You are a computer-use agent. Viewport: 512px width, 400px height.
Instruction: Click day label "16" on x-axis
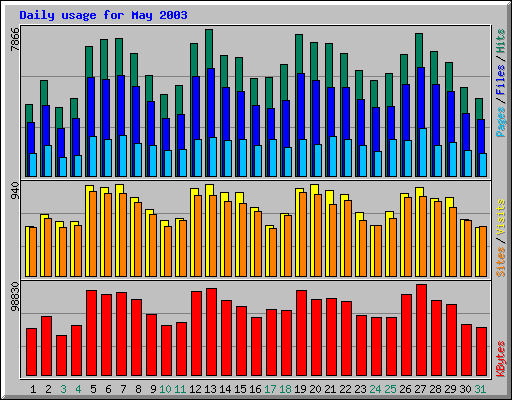[255, 389]
